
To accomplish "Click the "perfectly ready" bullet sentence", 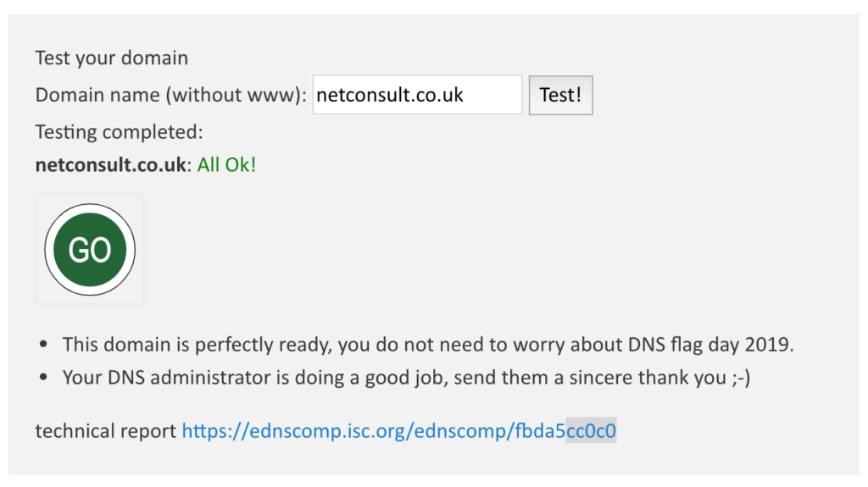I will [428, 345].
